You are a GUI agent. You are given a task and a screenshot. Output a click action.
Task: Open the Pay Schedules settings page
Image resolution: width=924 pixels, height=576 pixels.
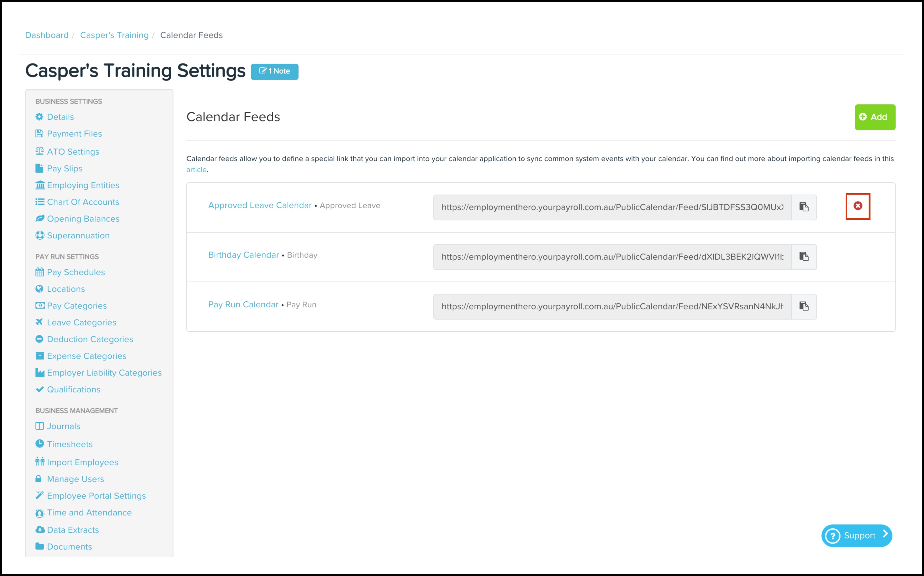click(x=75, y=272)
